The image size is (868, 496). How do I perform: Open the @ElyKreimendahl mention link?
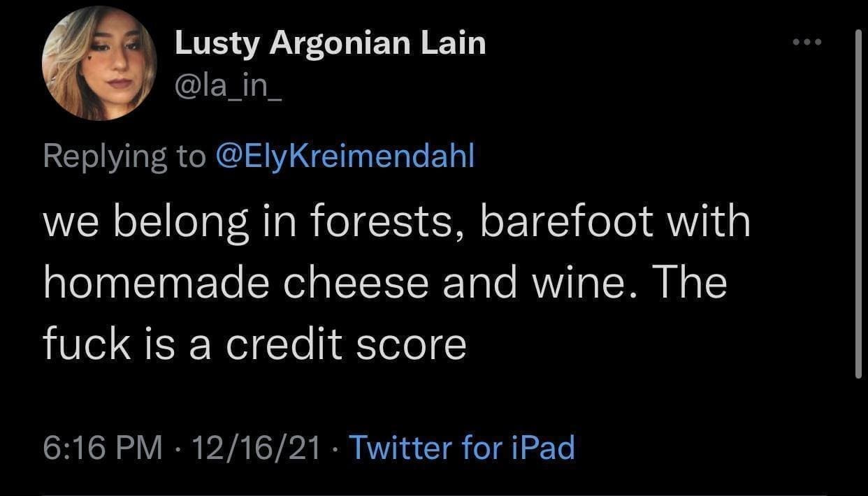point(345,156)
